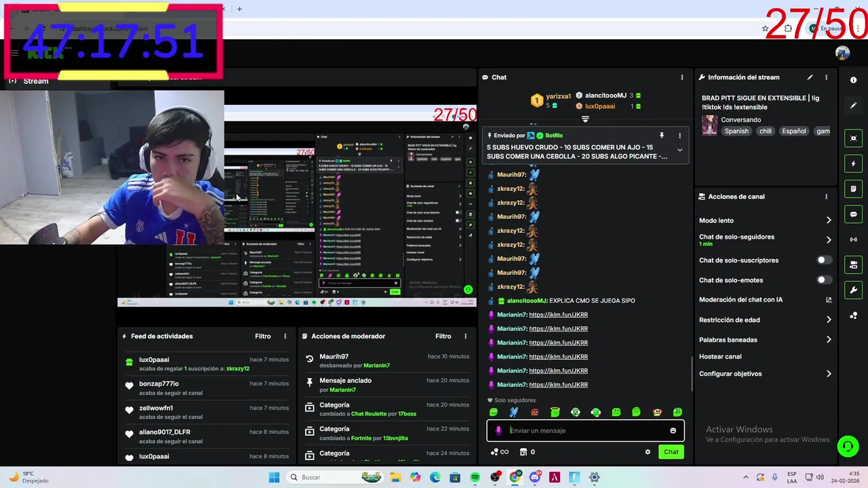Toggle the lightning bolt activity panel icon
The height and width of the screenshot is (488, 868).
[x=853, y=163]
